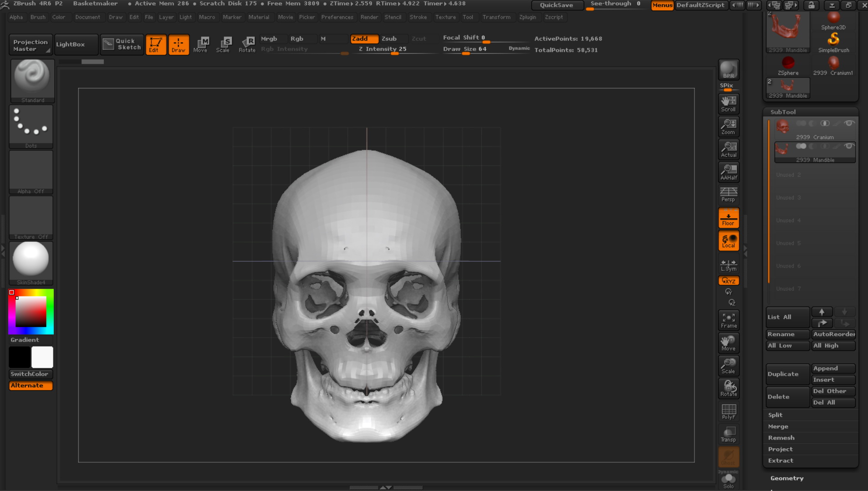
Task: Toggle Edit mode off
Action: [155, 44]
